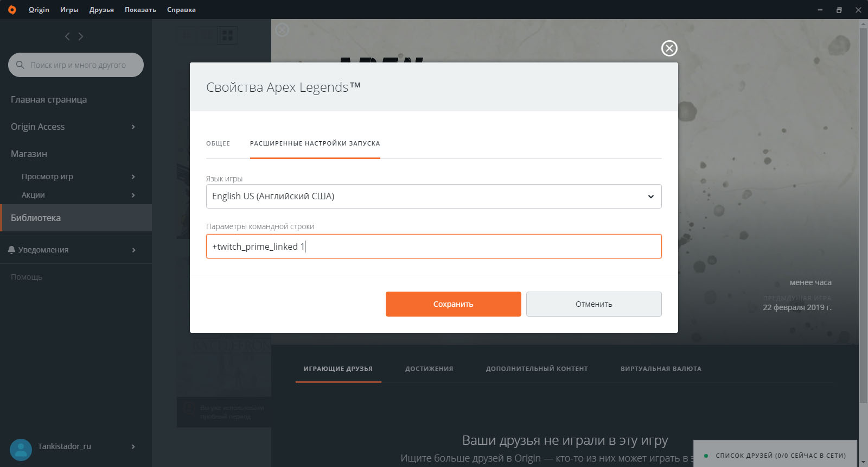Image resolution: width=868 pixels, height=467 pixels.
Task: Click the Origin logo icon in title bar
Action: point(12,10)
